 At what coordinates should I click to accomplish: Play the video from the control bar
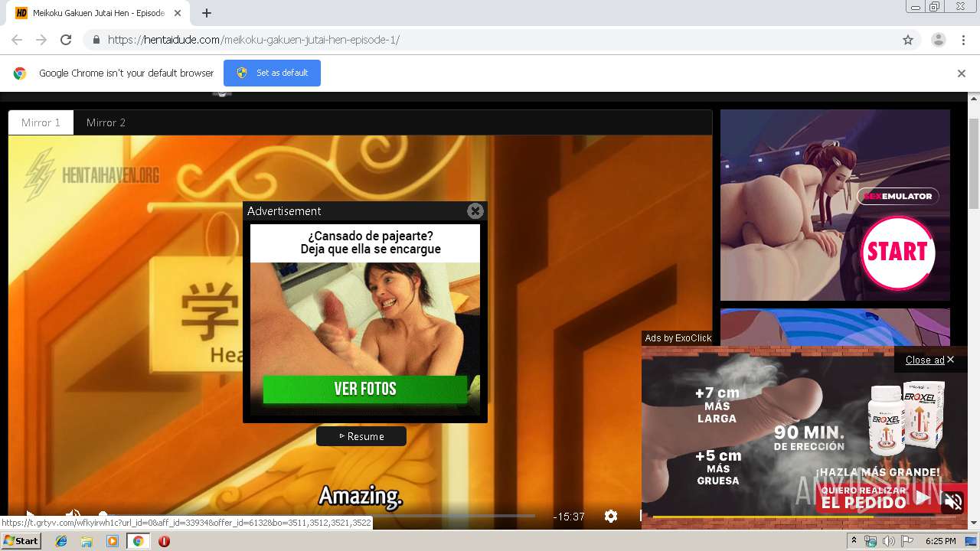[29, 515]
